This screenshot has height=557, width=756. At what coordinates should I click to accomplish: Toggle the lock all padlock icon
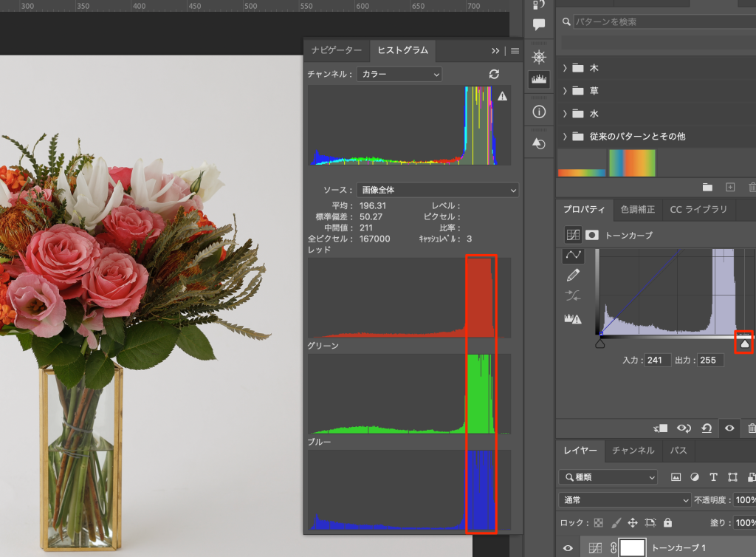(667, 522)
